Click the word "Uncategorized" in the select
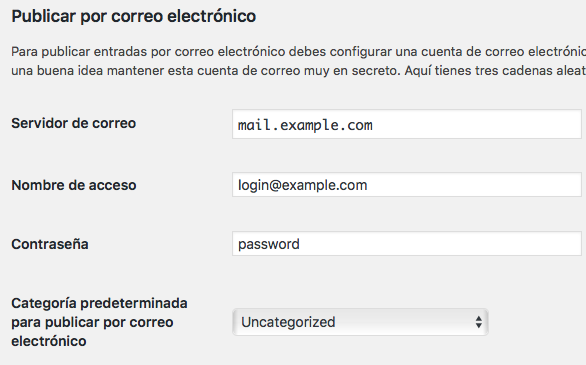The height and width of the screenshot is (365, 586). [x=288, y=322]
